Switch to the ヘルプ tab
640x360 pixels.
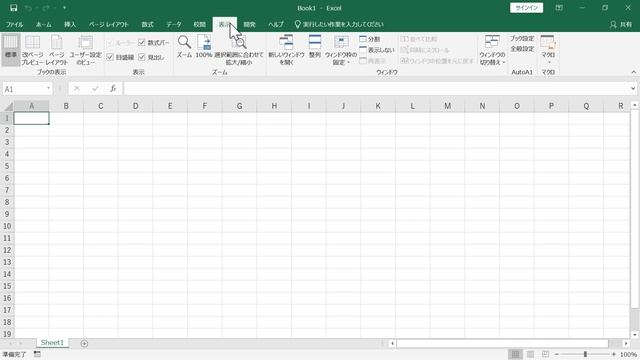[276, 24]
